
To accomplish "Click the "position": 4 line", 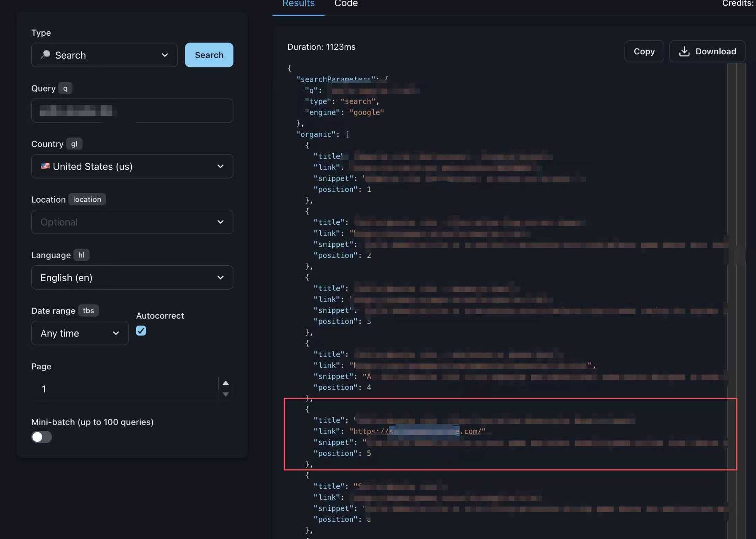I will point(342,387).
